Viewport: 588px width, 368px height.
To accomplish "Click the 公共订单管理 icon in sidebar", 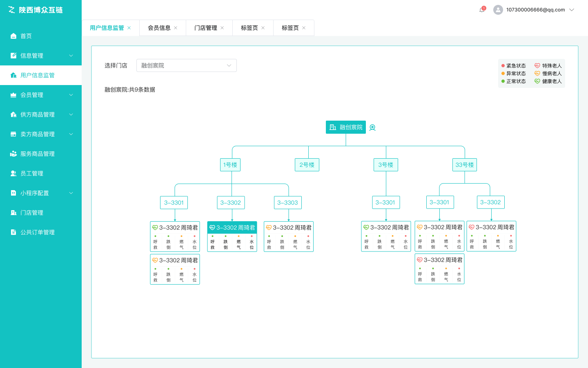I will (13, 232).
